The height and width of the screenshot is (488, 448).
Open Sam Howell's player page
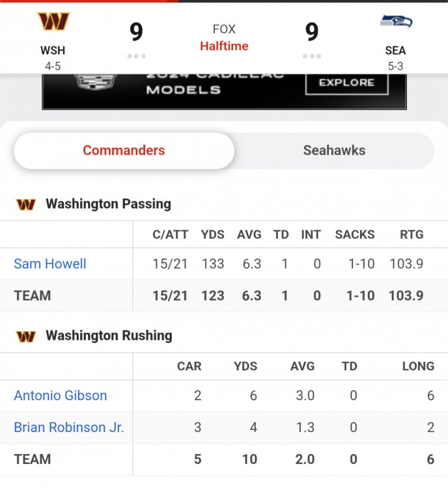[50, 264]
